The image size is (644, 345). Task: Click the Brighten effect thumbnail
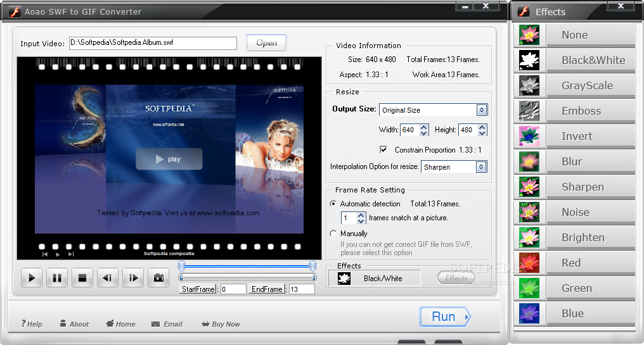pyautogui.click(x=529, y=237)
